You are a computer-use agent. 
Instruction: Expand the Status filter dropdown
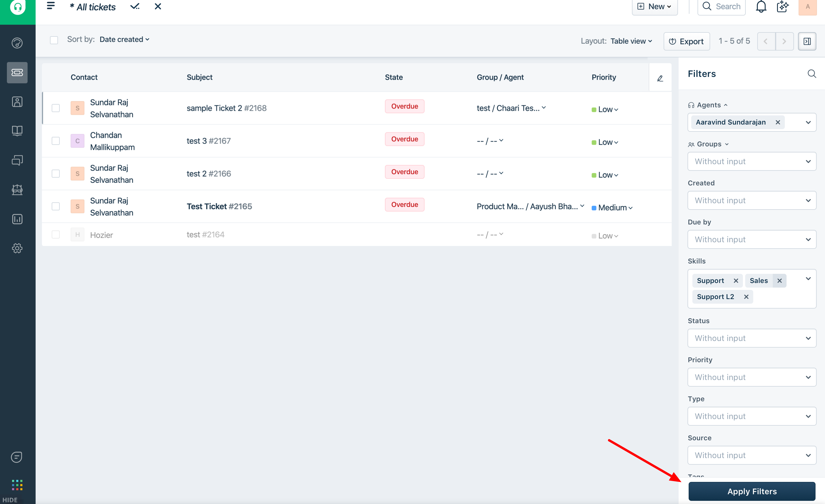pyautogui.click(x=752, y=338)
